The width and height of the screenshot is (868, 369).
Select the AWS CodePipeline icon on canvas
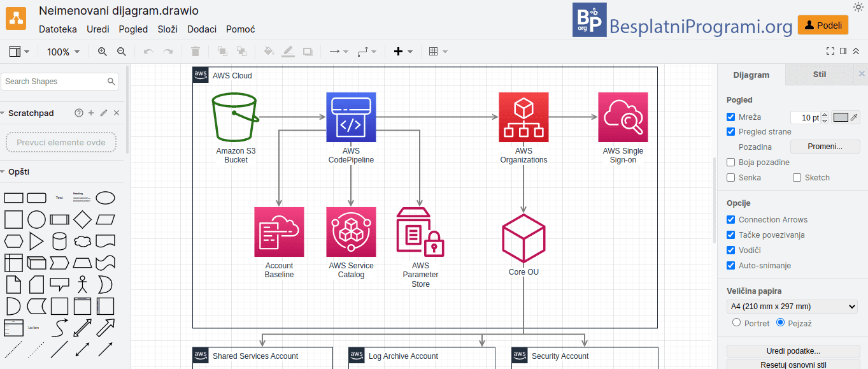[351, 117]
